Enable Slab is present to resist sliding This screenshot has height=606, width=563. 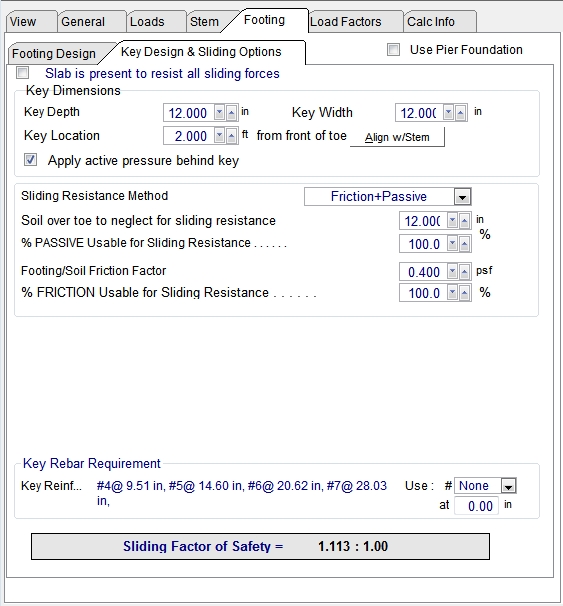(23, 73)
